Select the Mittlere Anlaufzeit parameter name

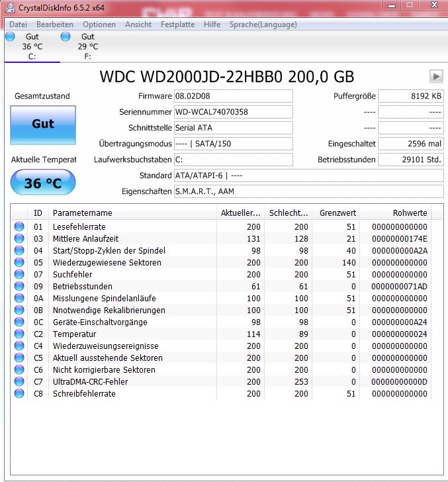tap(86, 238)
